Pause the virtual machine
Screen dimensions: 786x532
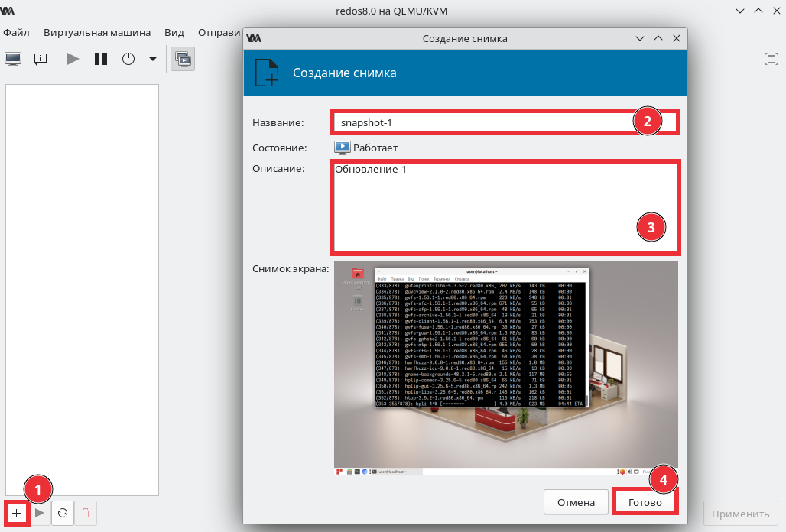tap(101, 59)
